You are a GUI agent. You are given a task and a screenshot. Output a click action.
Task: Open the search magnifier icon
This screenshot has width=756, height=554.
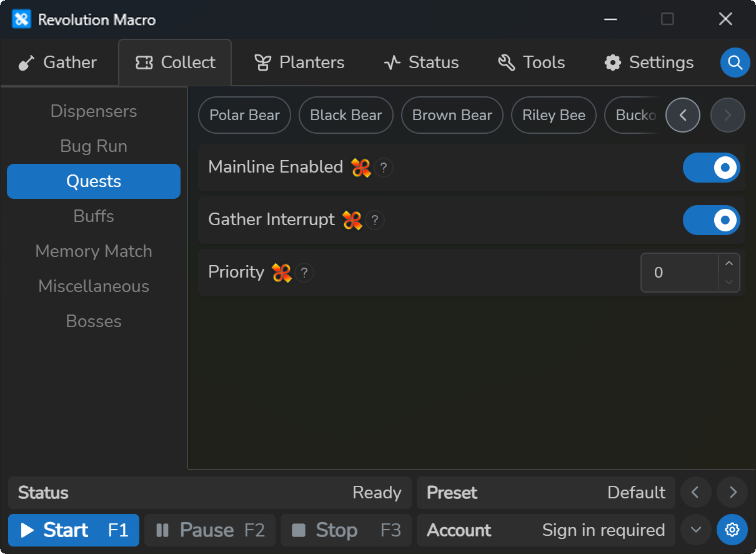click(735, 63)
